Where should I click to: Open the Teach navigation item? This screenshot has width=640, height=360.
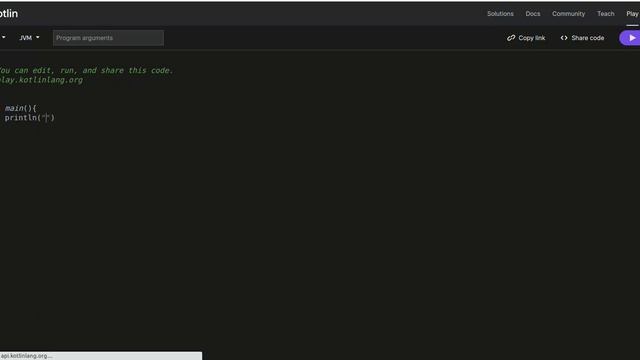click(605, 13)
